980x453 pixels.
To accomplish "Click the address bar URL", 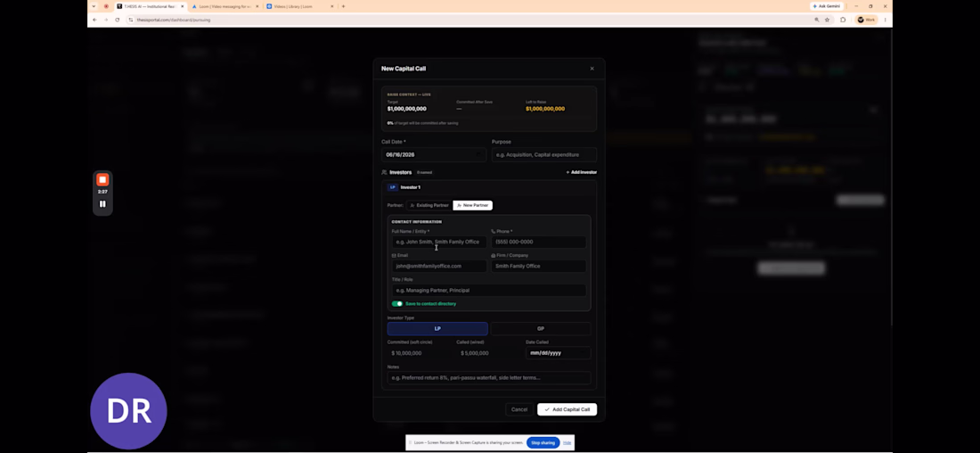I will click(x=174, y=20).
